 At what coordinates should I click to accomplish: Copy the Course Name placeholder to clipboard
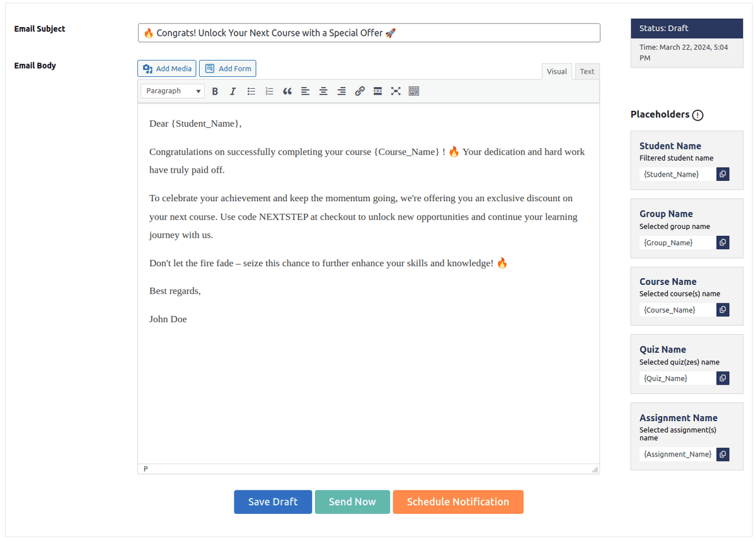pos(722,310)
